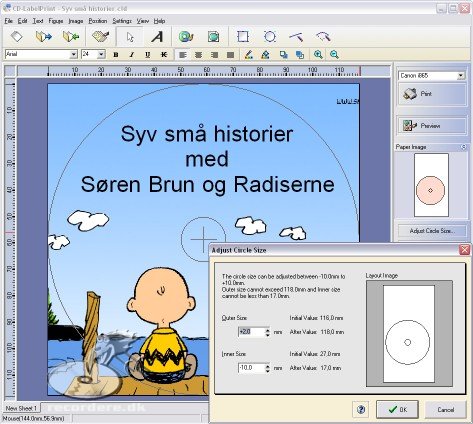Close the Adjust Circle Size dialog

464,250
